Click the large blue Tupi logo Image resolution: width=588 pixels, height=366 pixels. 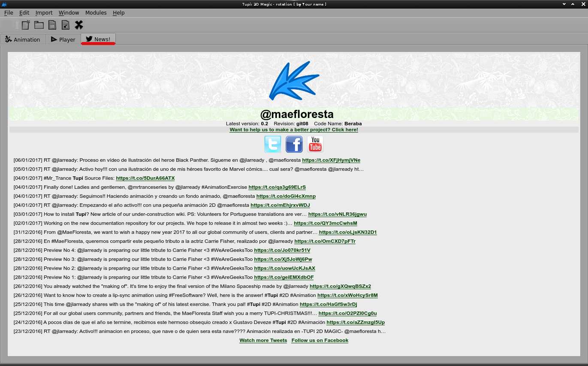coord(294,81)
